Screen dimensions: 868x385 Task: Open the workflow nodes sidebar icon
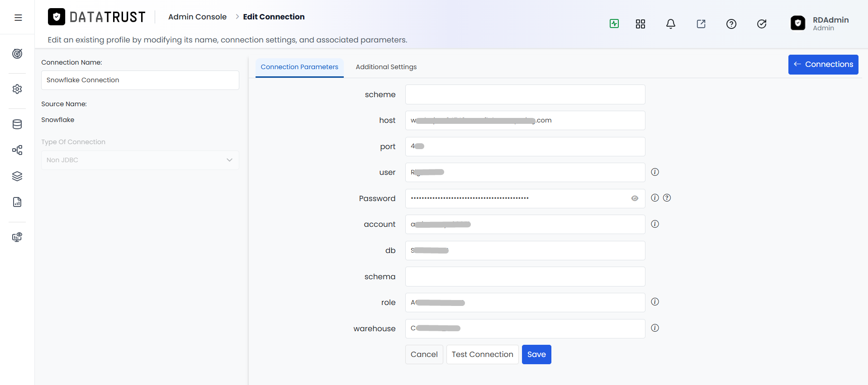tap(17, 150)
